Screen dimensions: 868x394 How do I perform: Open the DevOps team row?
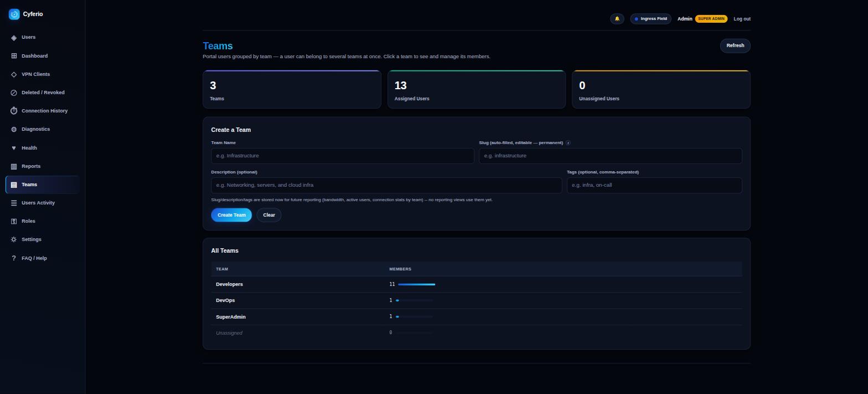476,300
